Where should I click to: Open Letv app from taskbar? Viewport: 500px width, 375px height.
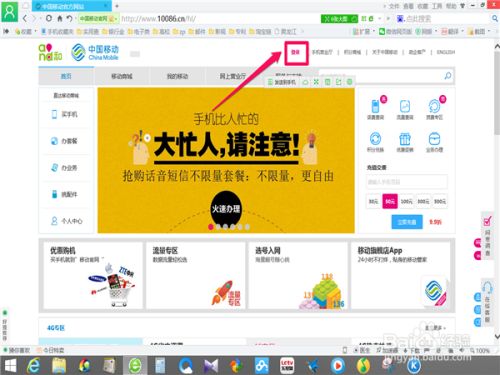(287, 366)
